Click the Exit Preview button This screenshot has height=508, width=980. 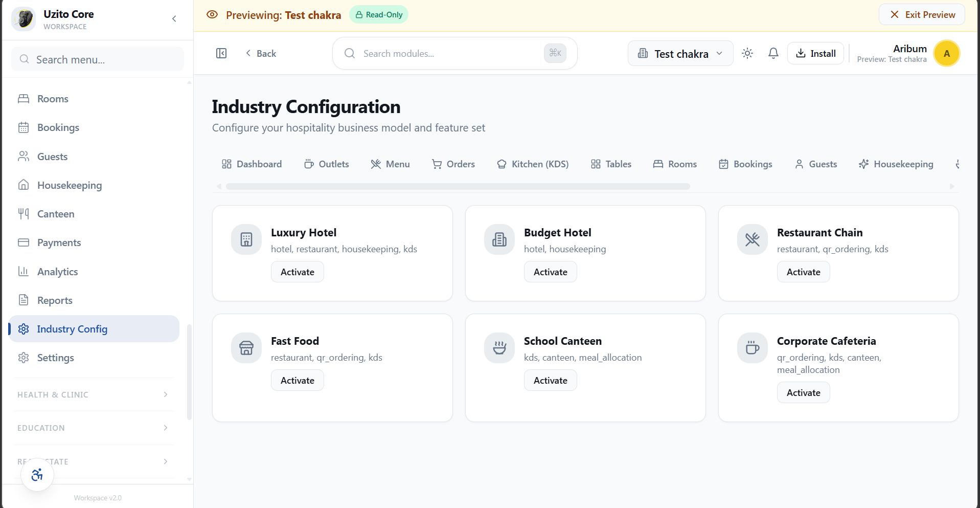point(922,15)
